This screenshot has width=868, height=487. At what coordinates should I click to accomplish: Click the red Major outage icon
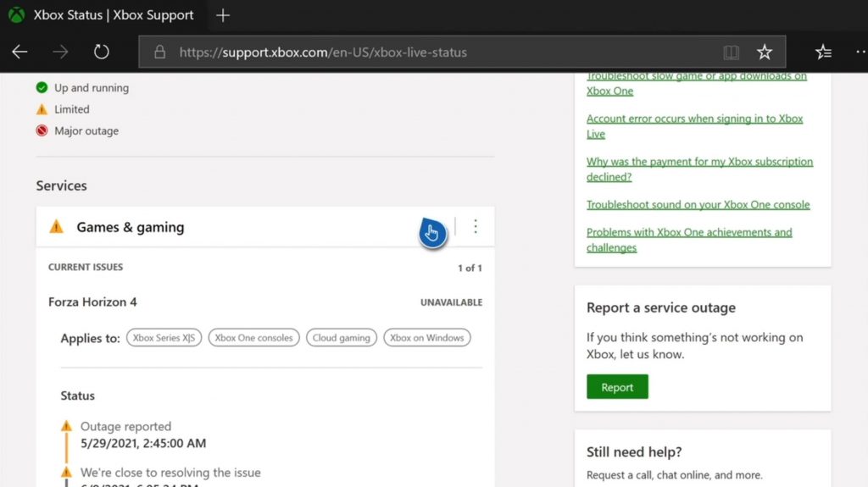pyautogui.click(x=42, y=130)
